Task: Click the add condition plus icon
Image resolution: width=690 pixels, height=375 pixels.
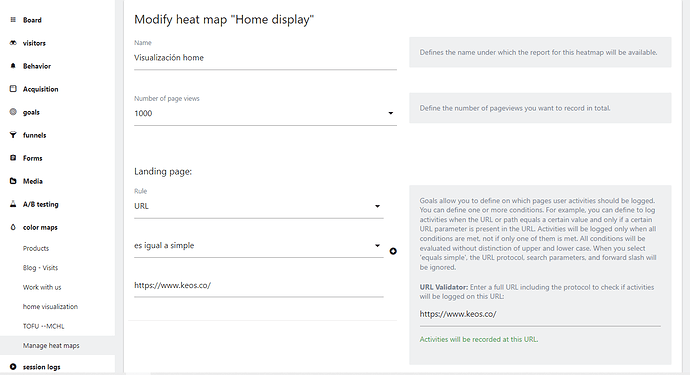Action: click(393, 251)
